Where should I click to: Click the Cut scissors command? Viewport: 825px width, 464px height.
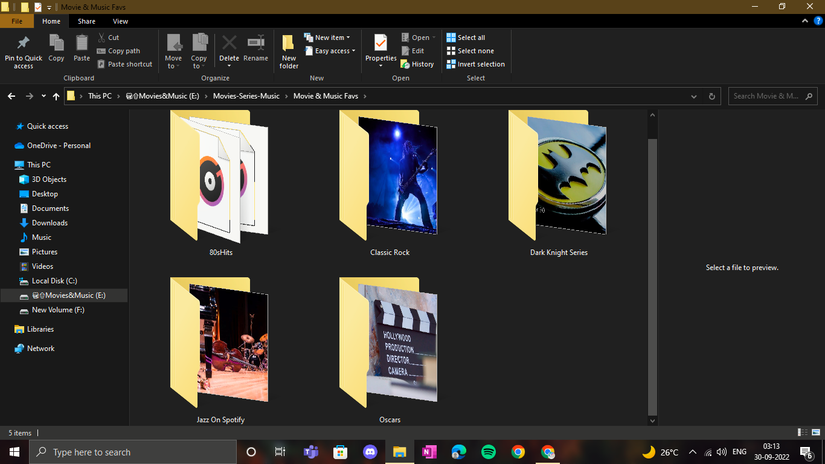(108, 37)
